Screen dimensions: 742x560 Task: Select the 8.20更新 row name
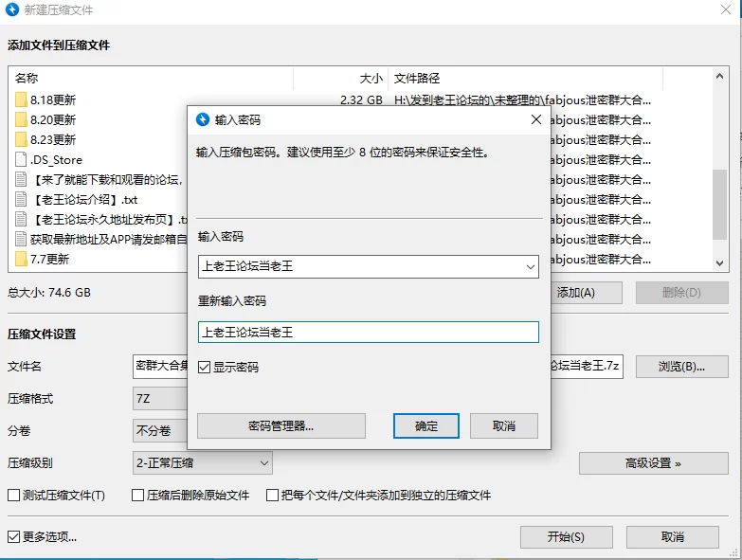tap(53, 119)
